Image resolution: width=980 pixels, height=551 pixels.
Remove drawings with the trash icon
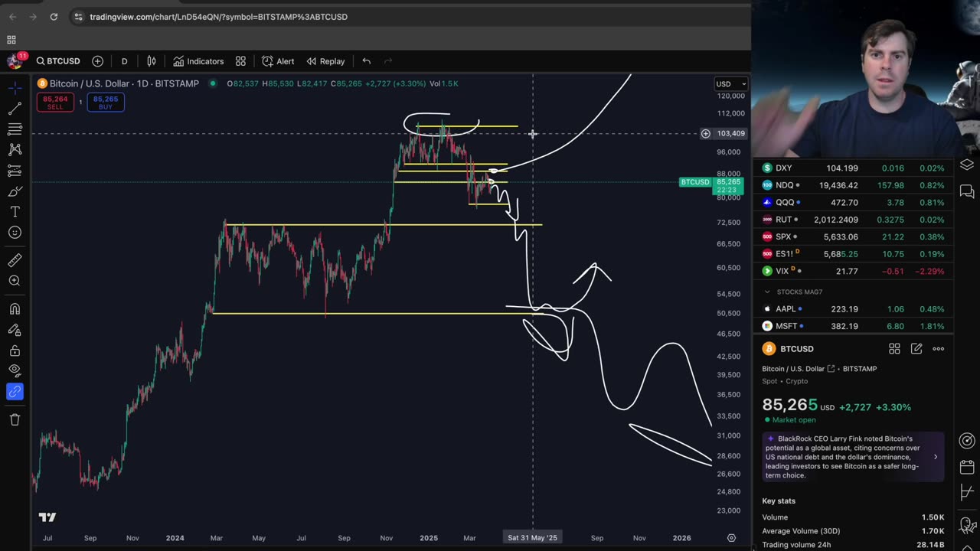(x=15, y=419)
